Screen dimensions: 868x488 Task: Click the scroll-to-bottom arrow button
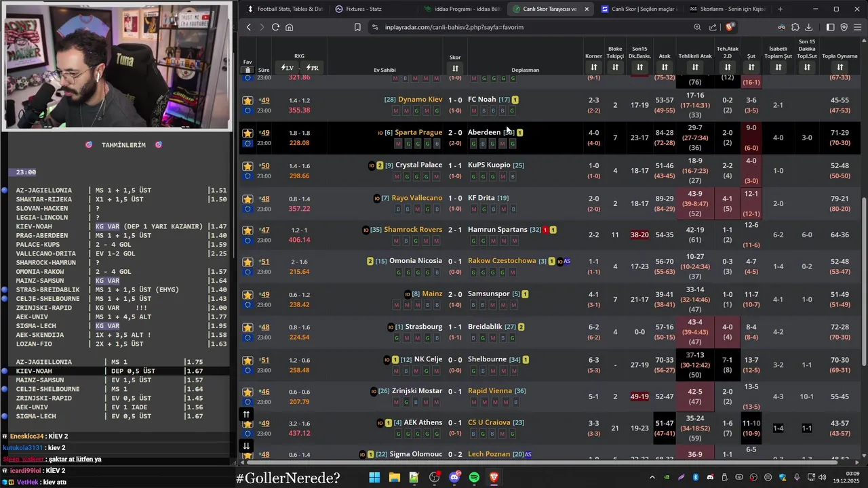click(246, 446)
